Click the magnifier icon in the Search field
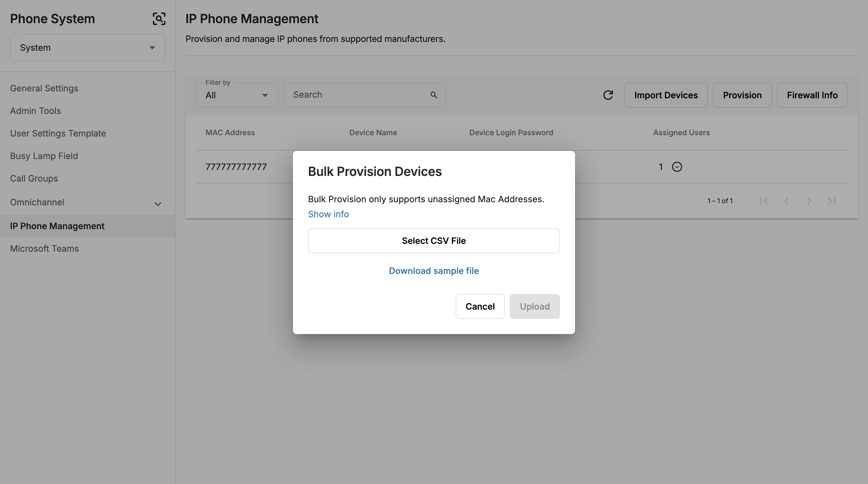The width and height of the screenshot is (868, 484). click(434, 95)
